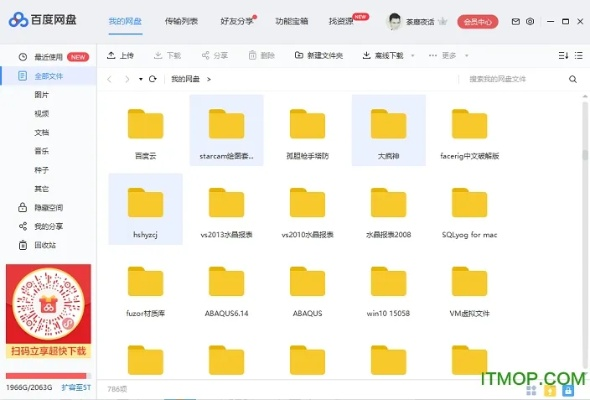Click the 我的网盘 breadcrumb link
590x400 pixels.
[x=186, y=79]
